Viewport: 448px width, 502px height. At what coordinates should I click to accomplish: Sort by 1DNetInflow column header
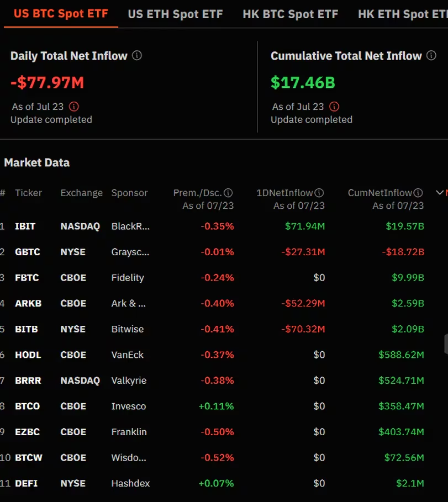point(284,193)
